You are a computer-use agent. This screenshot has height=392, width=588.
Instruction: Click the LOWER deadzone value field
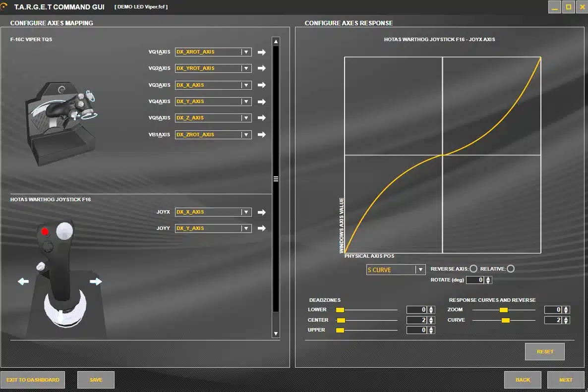point(417,310)
